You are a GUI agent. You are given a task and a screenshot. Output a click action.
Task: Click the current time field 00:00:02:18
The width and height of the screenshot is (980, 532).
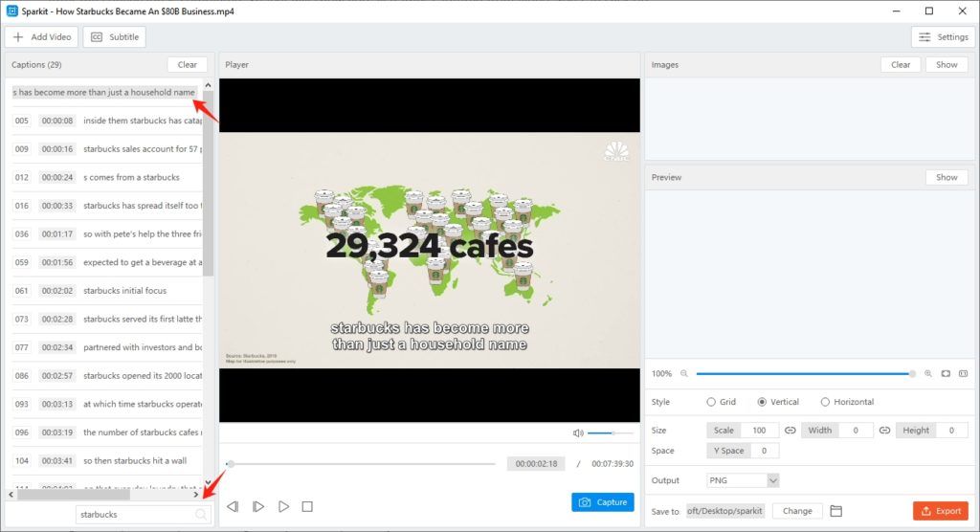pos(536,464)
